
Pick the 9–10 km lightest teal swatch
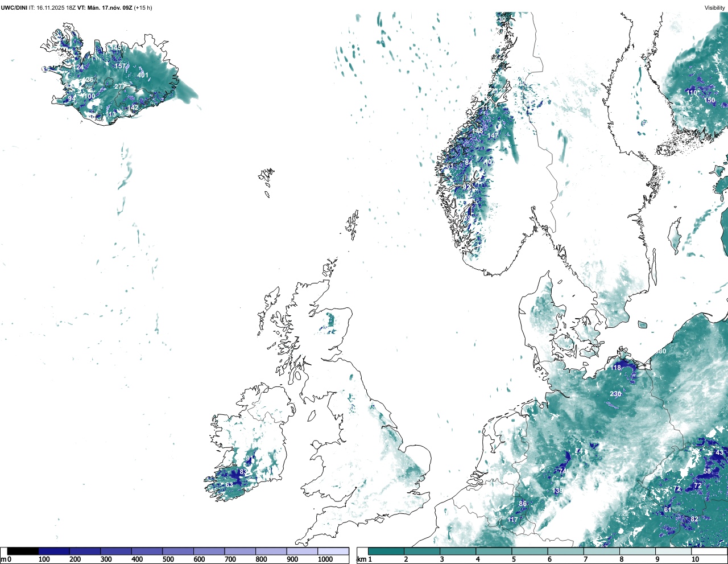pos(673,551)
